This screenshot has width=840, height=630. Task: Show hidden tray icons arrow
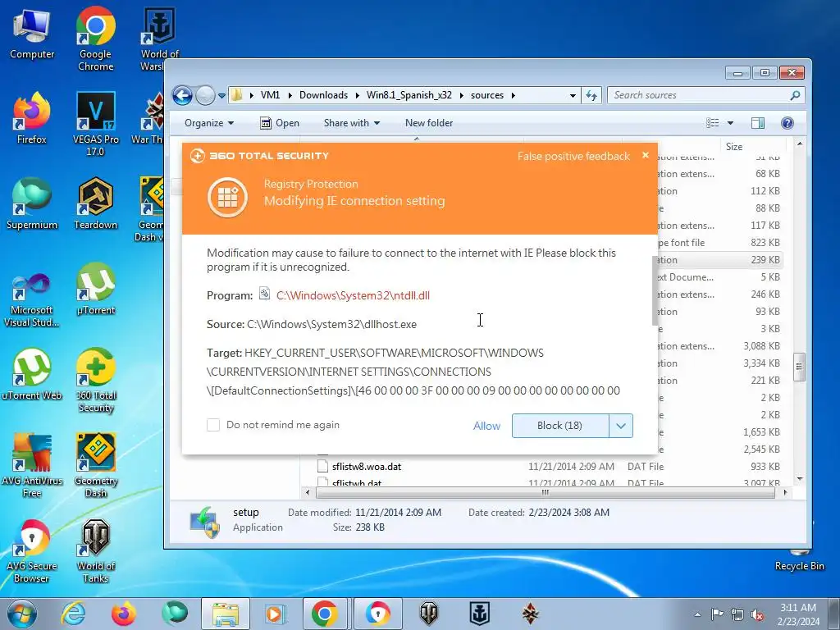[x=697, y=615]
